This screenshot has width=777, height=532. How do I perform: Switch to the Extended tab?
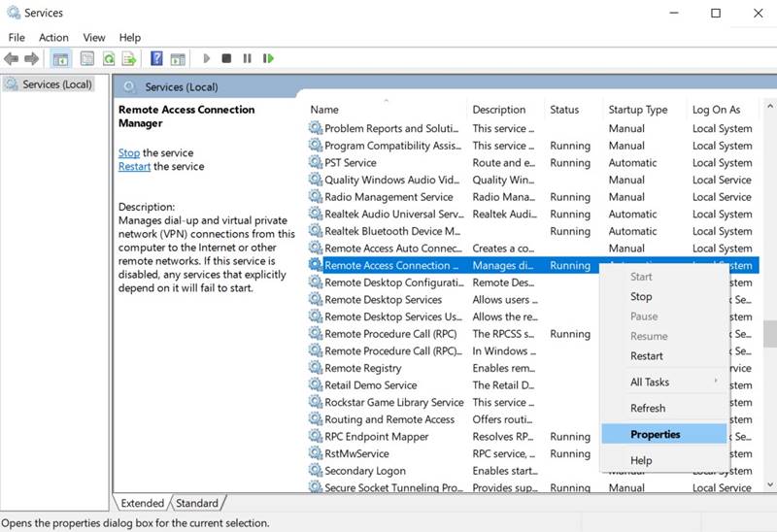(142, 503)
